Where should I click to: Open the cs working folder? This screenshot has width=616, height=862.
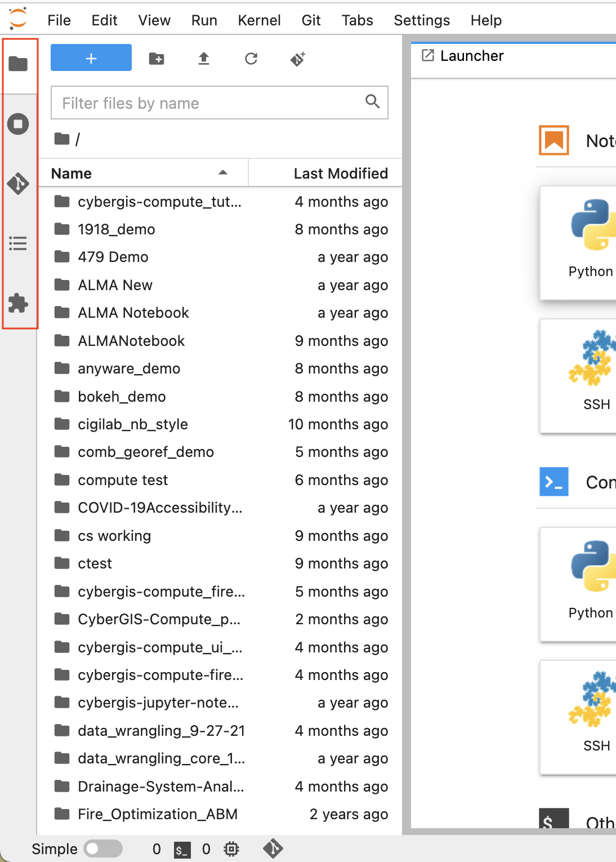(114, 536)
